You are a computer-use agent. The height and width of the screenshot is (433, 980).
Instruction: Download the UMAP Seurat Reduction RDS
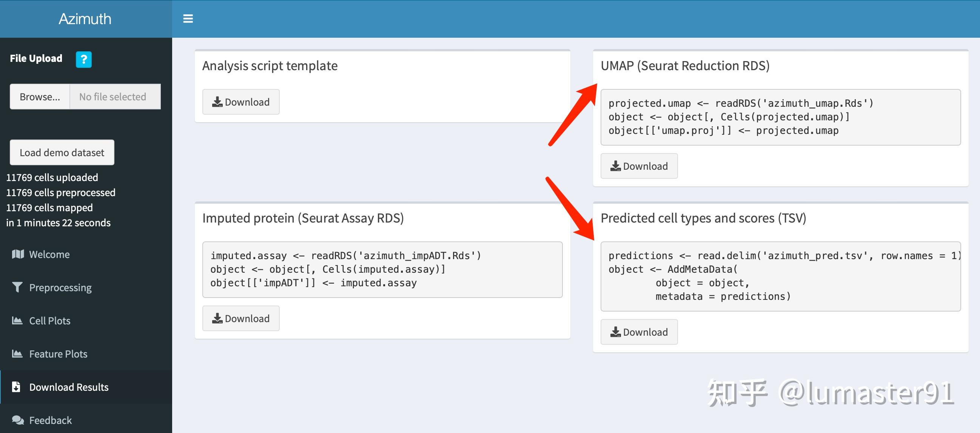tap(639, 166)
